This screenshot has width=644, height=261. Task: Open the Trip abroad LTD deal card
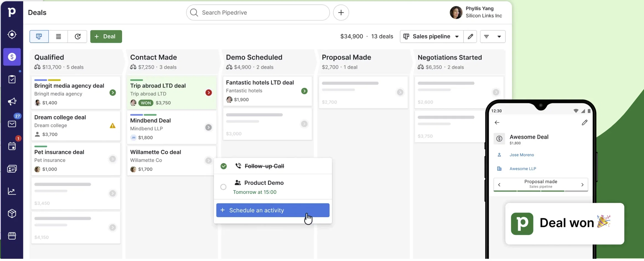(x=172, y=93)
